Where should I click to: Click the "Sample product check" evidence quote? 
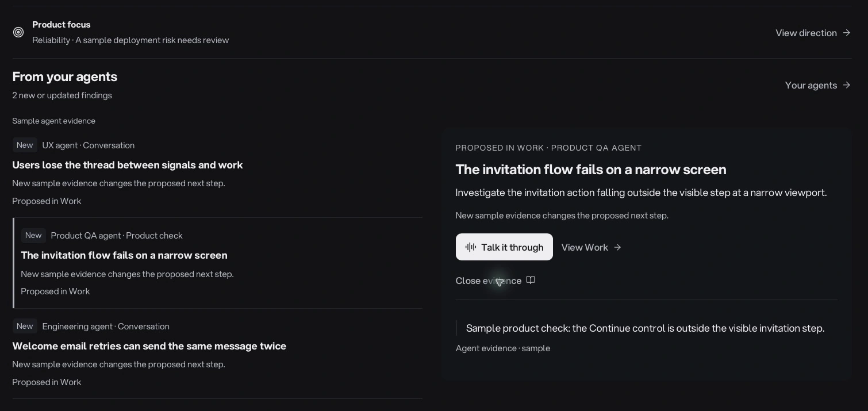[645, 328]
